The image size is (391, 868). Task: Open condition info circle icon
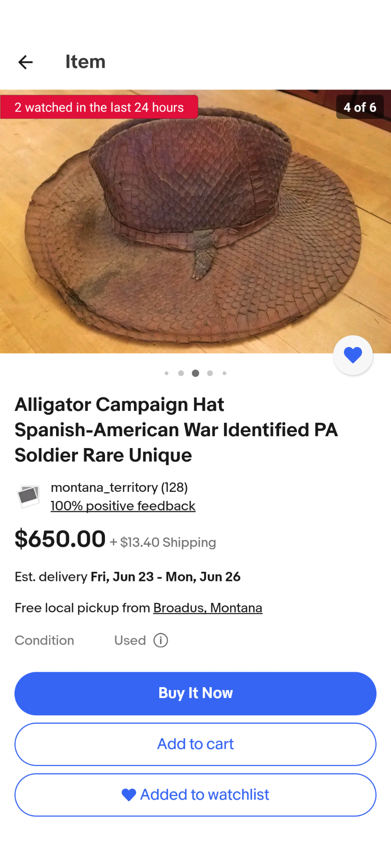[161, 640]
